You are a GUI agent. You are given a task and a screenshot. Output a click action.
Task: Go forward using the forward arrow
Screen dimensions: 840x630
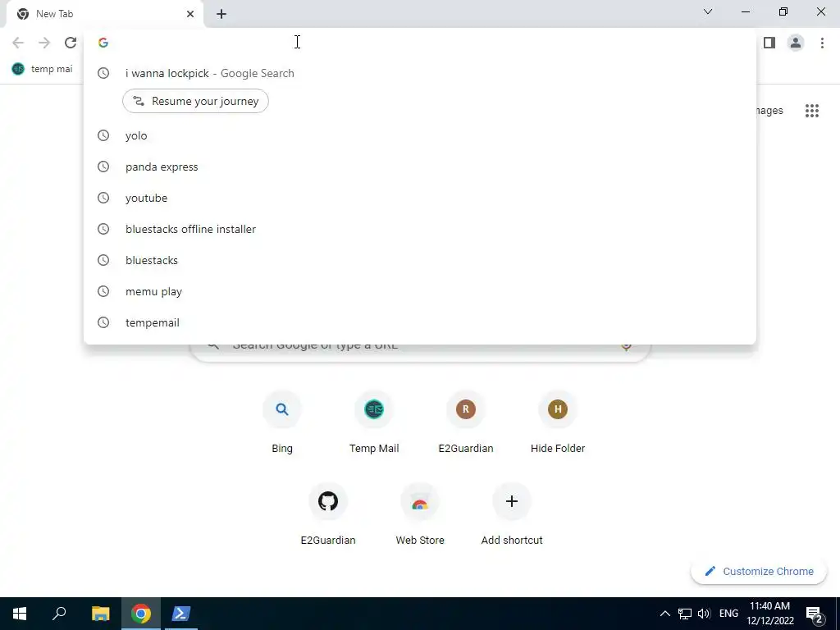pos(44,43)
